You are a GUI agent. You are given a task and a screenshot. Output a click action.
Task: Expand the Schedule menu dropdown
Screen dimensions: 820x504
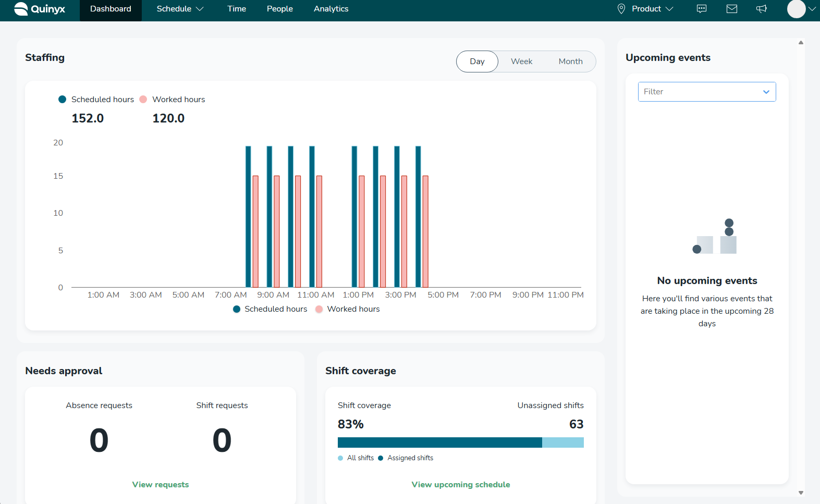pyautogui.click(x=180, y=9)
